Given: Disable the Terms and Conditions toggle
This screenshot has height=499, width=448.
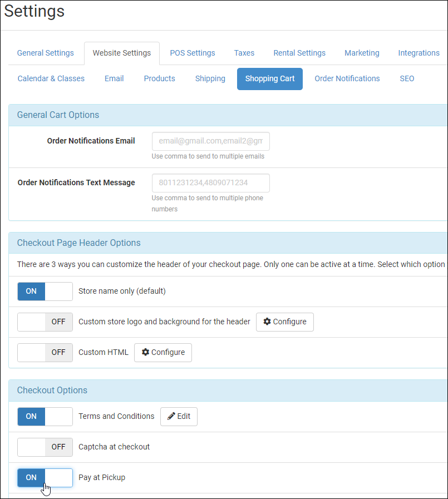Looking at the screenshot, I should coord(45,416).
